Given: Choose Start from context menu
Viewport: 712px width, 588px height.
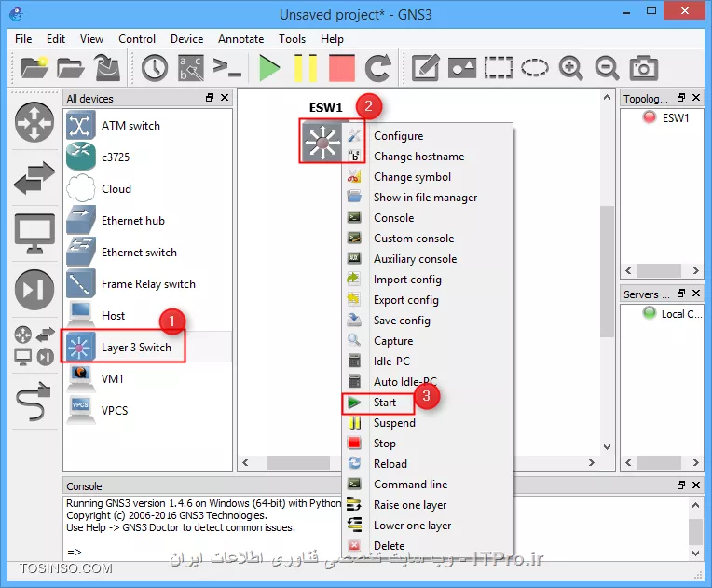Looking at the screenshot, I should click(427, 403).
